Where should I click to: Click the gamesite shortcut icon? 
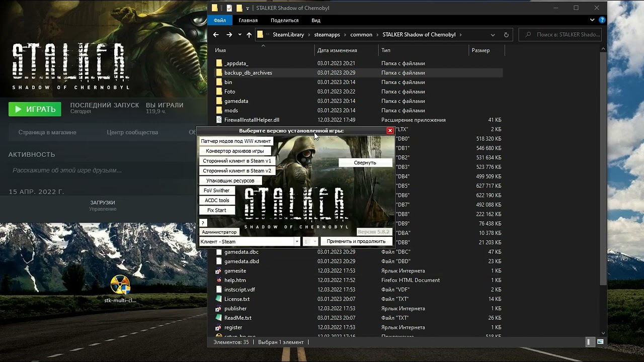click(x=219, y=271)
